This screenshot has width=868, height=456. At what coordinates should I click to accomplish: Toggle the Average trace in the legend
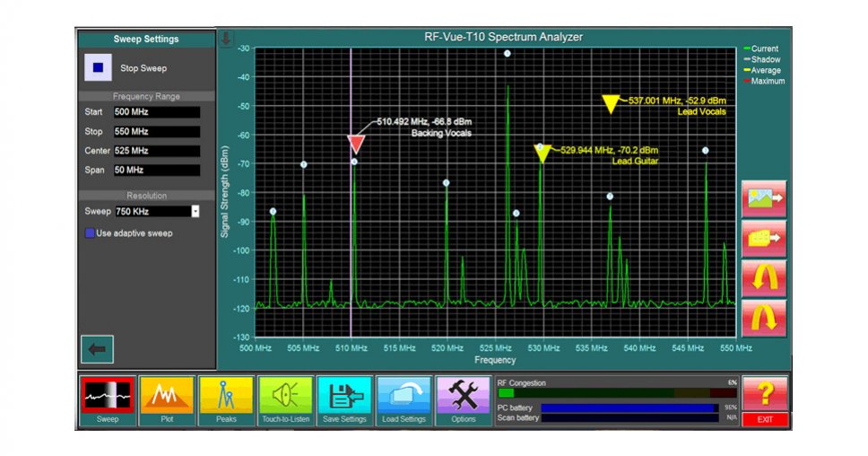click(x=765, y=71)
